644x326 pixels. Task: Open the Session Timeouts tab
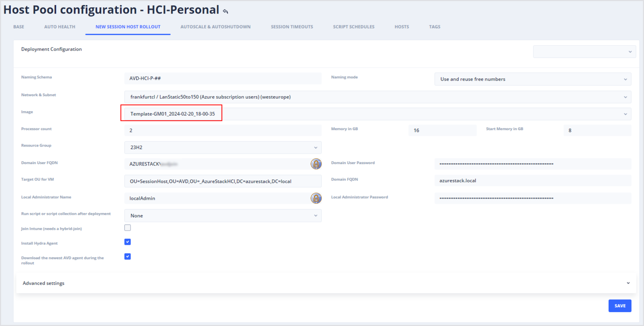coord(292,27)
